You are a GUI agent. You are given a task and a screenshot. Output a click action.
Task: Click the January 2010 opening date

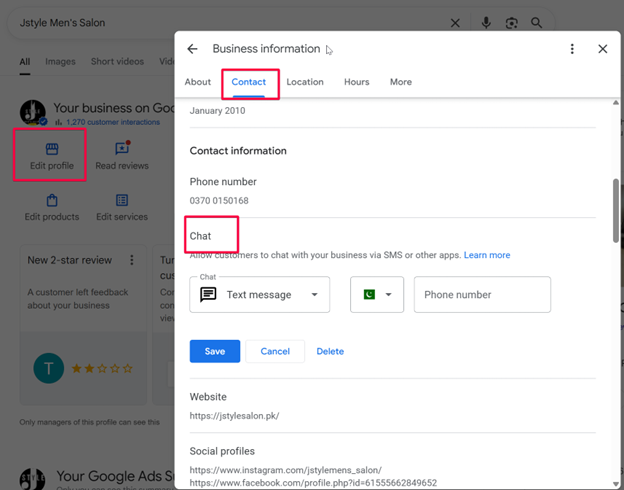coord(217,111)
